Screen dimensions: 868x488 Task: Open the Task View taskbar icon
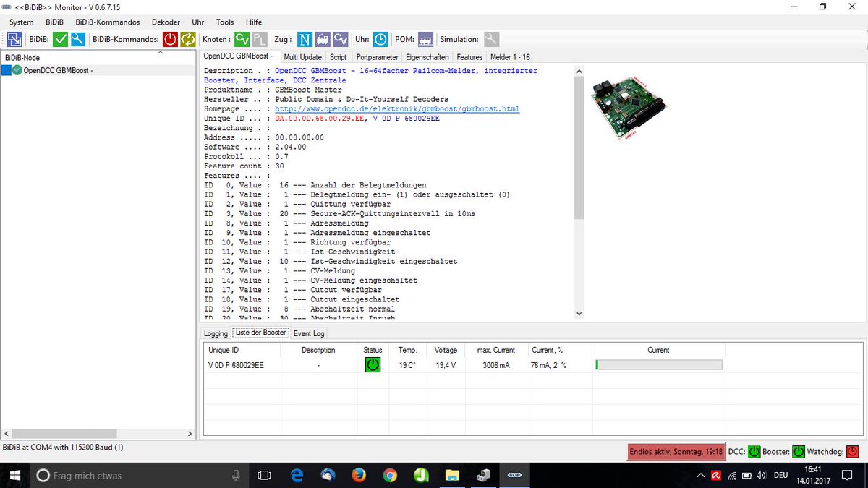[x=264, y=475]
